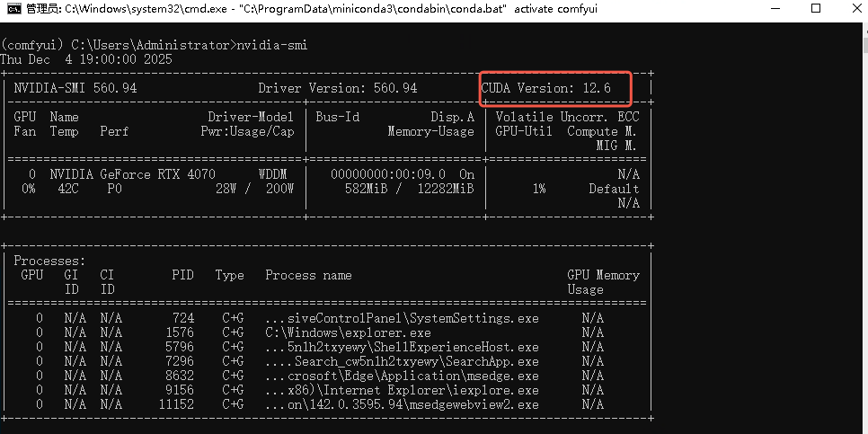Click the Process name column header
The height and width of the screenshot is (434, 868).
pos(308,275)
